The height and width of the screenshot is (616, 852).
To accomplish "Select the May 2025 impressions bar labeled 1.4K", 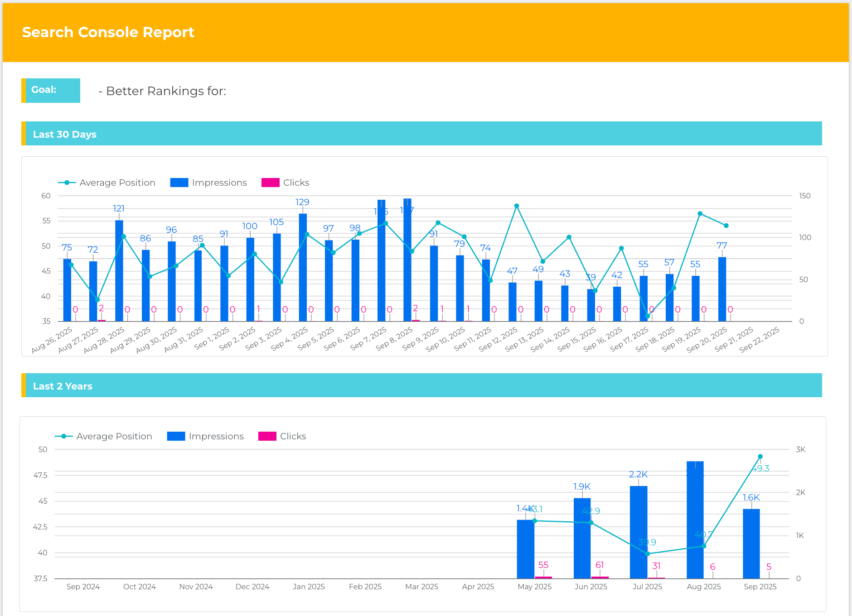I will point(526,549).
